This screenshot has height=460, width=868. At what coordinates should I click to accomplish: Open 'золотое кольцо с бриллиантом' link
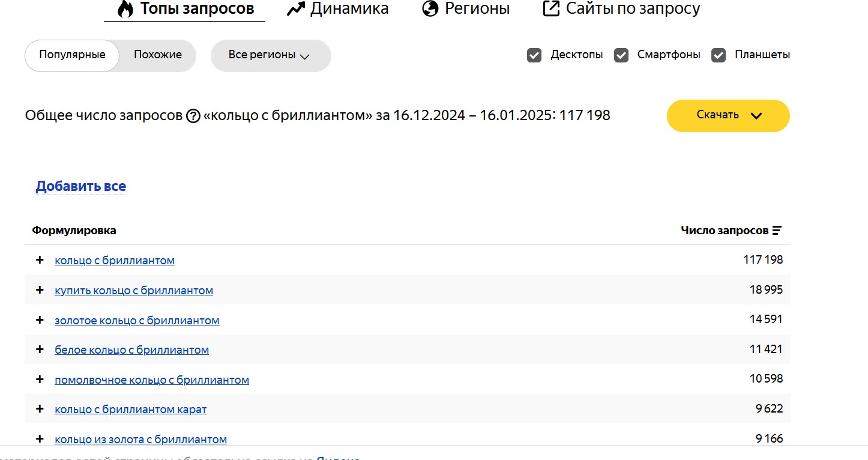[x=137, y=321]
